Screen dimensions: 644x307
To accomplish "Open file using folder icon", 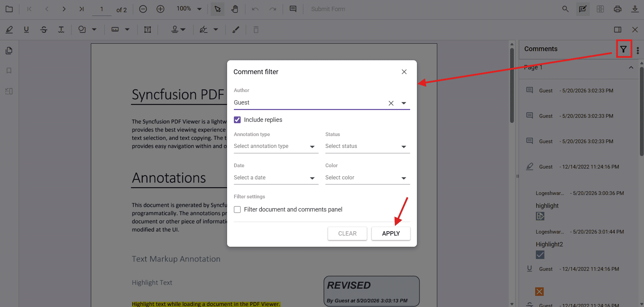I will click(x=9, y=9).
